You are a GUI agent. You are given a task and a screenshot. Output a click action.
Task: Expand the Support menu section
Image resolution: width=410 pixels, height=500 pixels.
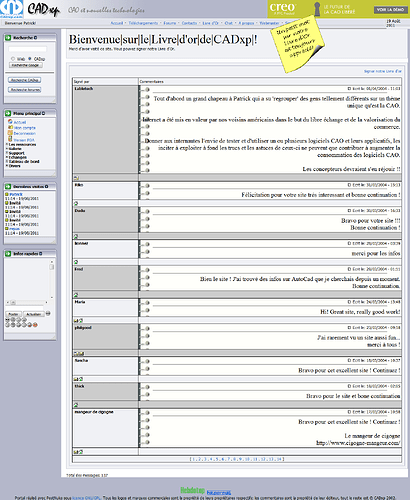16,153
